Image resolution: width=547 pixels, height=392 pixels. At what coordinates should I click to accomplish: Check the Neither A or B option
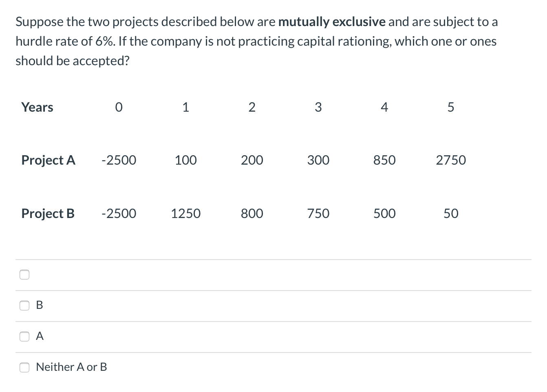point(24,367)
